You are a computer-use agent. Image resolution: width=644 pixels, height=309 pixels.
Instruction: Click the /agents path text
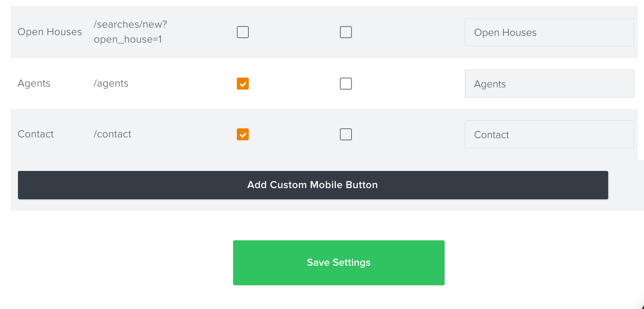[x=111, y=84]
